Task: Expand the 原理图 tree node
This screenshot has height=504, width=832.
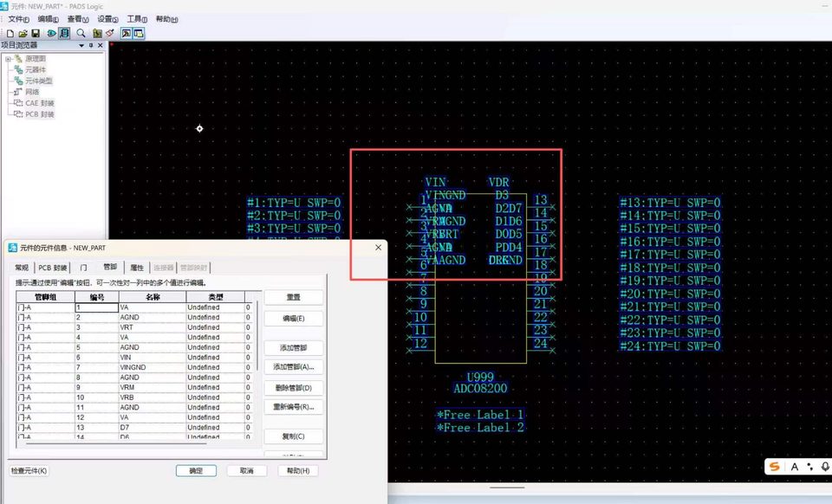Action: pyautogui.click(x=9, y=59)
